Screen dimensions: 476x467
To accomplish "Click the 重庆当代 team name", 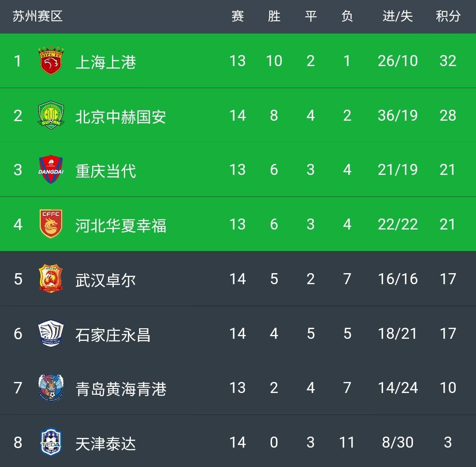I will coord(106,170).
